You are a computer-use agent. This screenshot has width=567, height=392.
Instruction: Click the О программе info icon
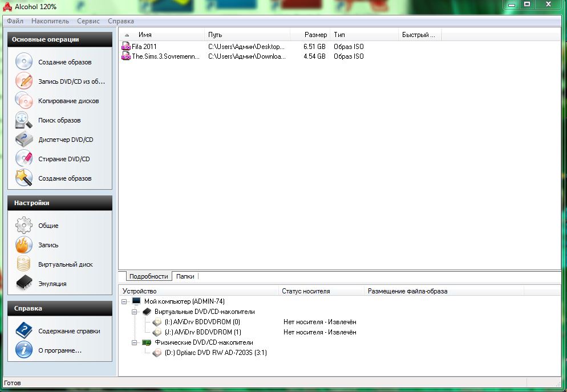coord(24,350)
